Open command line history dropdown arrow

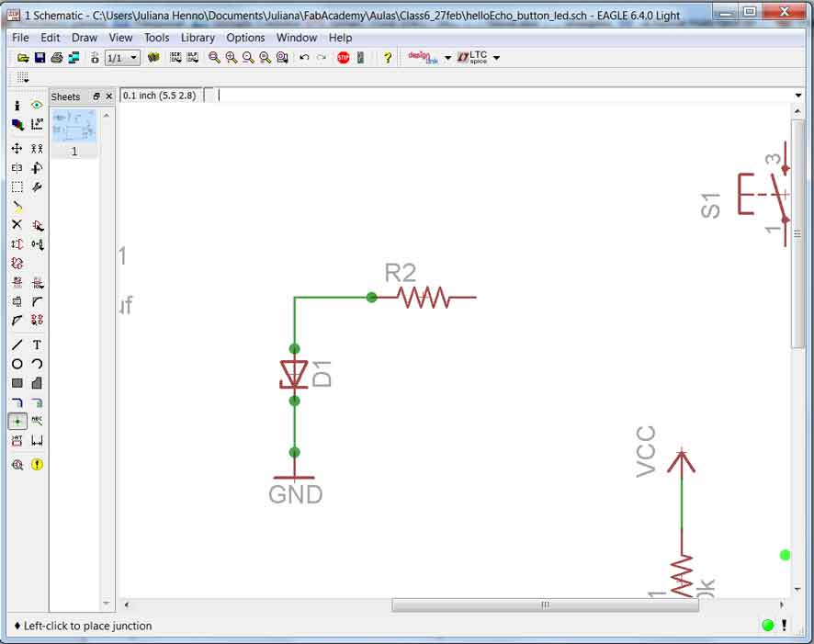797,96
